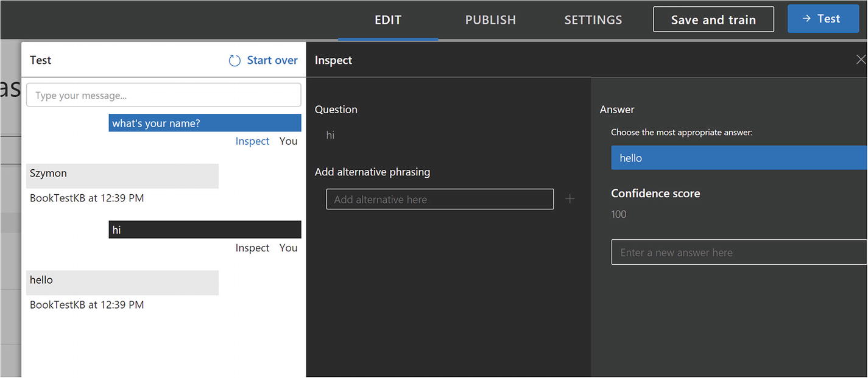Focus the Type your message field

pos(163,96)
